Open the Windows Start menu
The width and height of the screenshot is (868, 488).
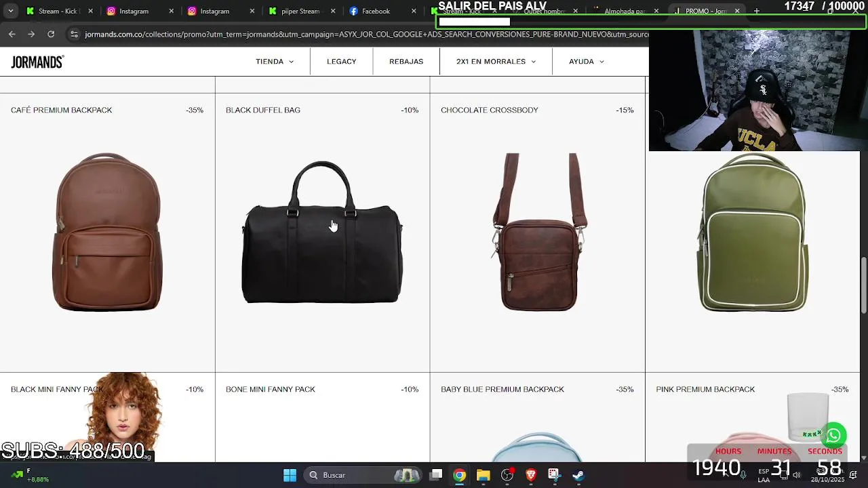tap(290, 475)
